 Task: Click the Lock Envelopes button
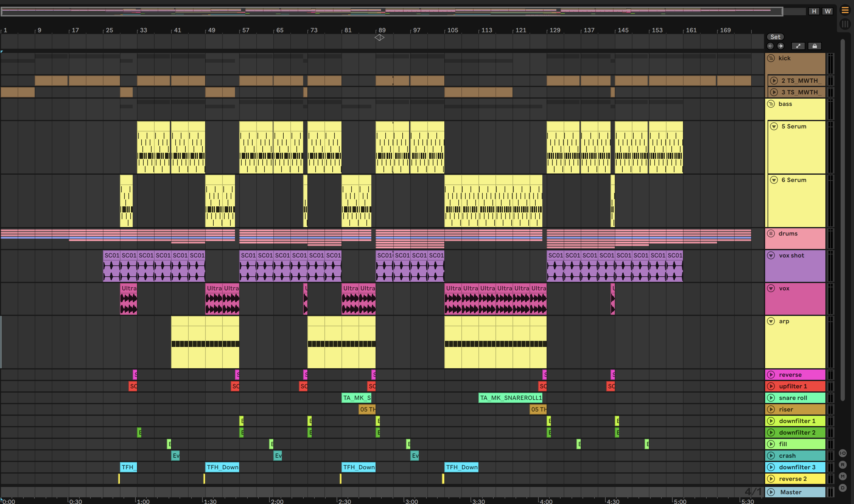pyautogui.click(x=814, y=46)
